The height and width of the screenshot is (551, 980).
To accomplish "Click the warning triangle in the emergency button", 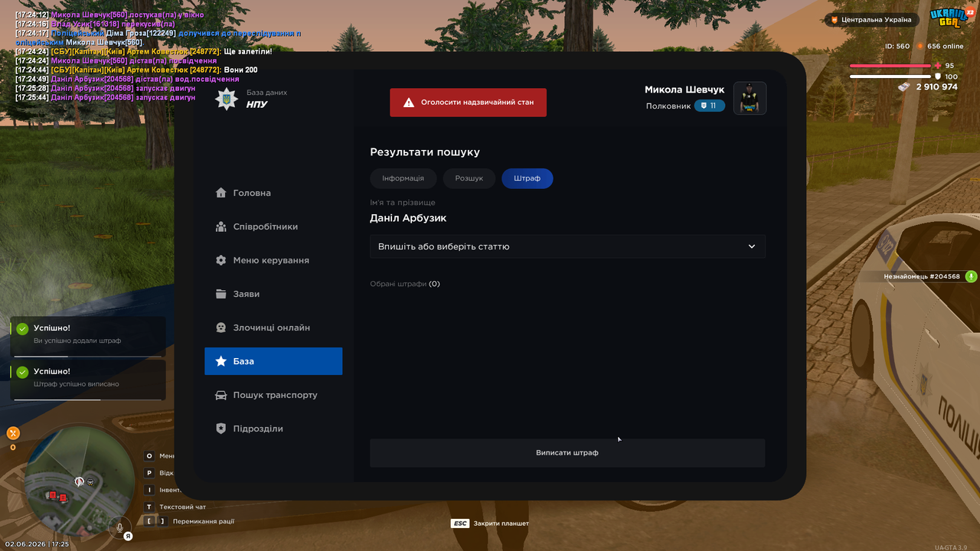I will click(x=409, y=103).
